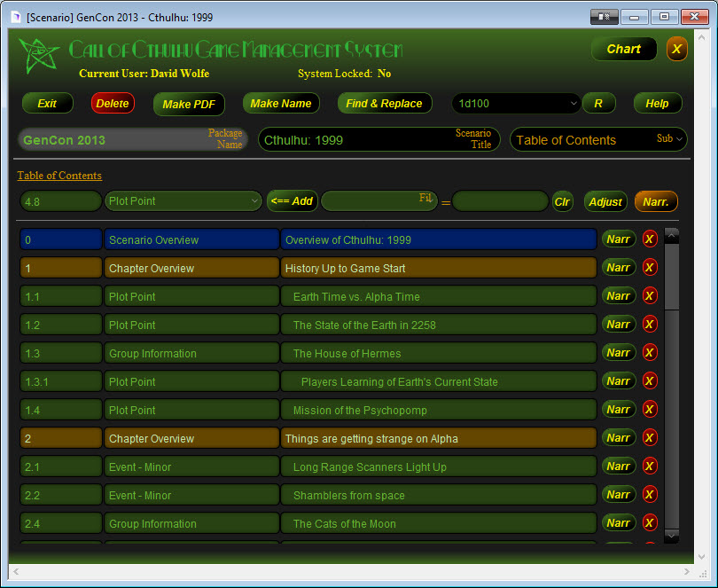718x588 pixels.
Task: Remove the Earth Time vs. Alpha Time row
Action: pyautogui.click(x=650, y=295)
